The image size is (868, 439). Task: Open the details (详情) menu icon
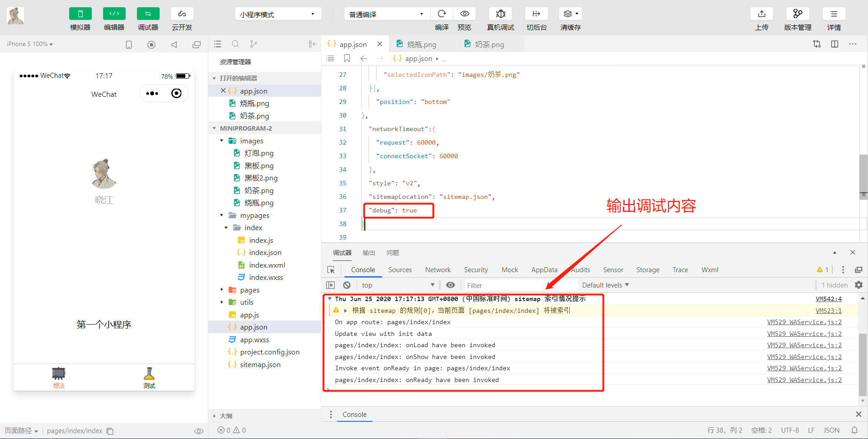[834, 14]
